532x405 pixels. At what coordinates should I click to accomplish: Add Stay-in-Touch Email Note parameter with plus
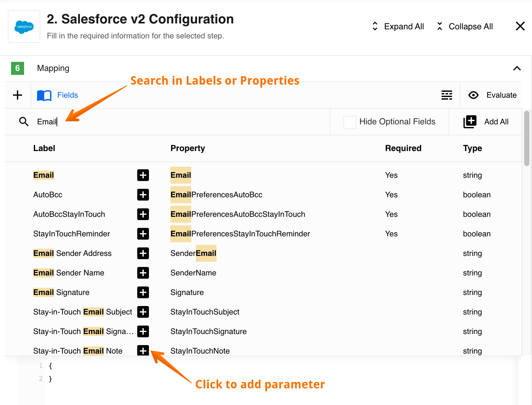point(143,350)
